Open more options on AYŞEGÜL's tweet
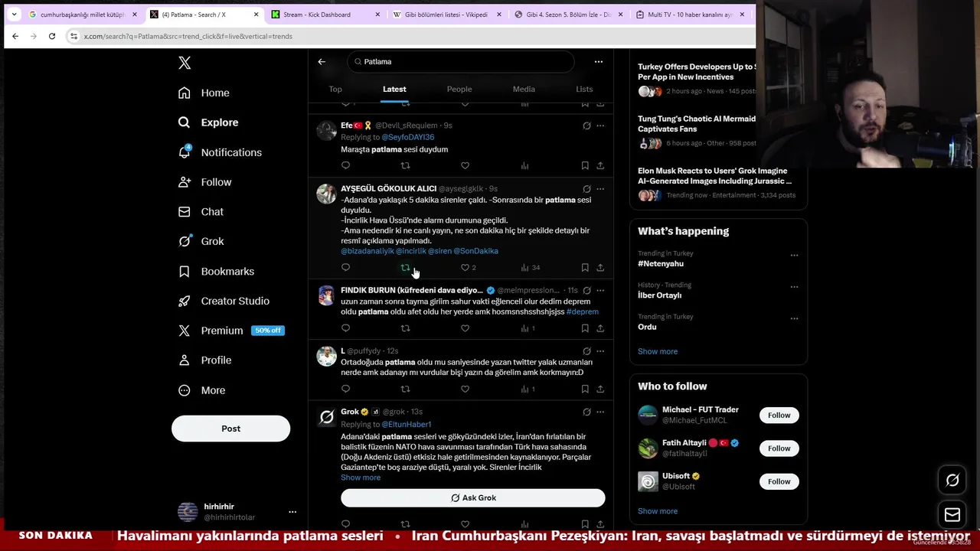 (600, 189)
